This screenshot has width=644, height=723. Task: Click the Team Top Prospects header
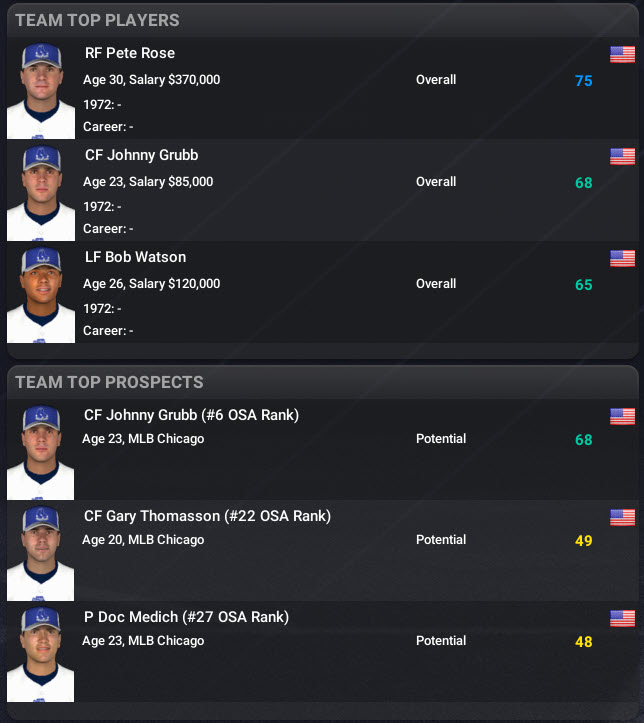coord(109,382)
